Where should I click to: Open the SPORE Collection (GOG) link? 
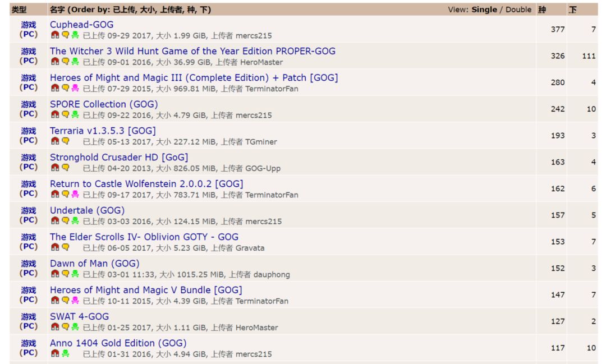pyautogui.click(x=104, y=104)
